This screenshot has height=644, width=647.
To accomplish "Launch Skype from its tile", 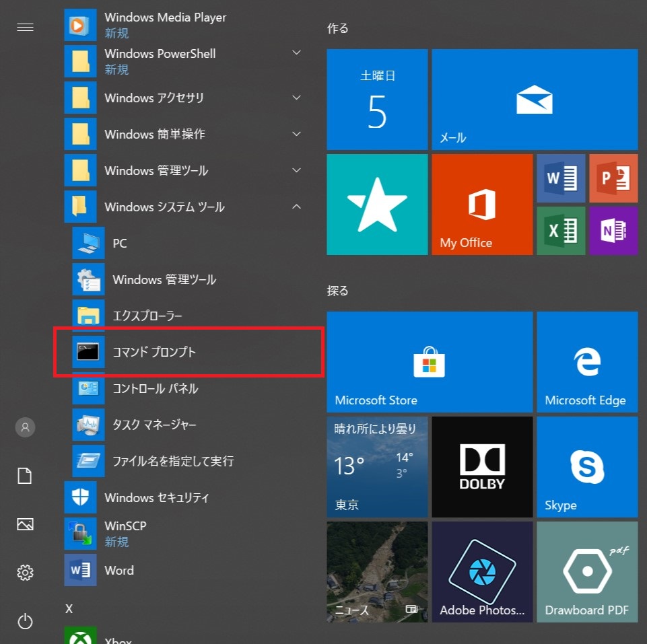I will pyautogui.click(x=586, y=466).
